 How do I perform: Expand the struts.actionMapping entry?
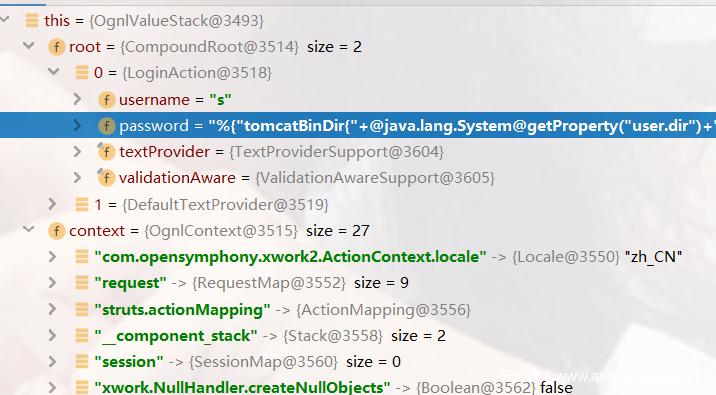point(53,309)
